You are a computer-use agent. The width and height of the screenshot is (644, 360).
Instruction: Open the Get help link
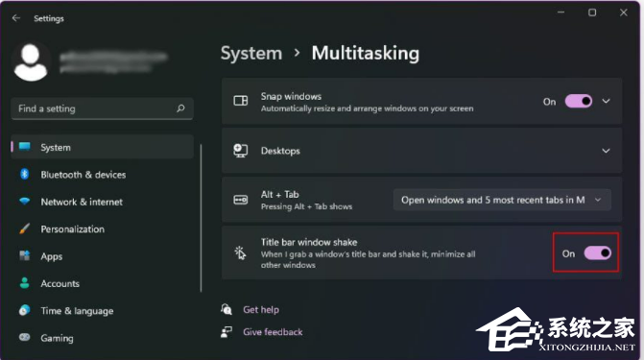tap(261, 309)
